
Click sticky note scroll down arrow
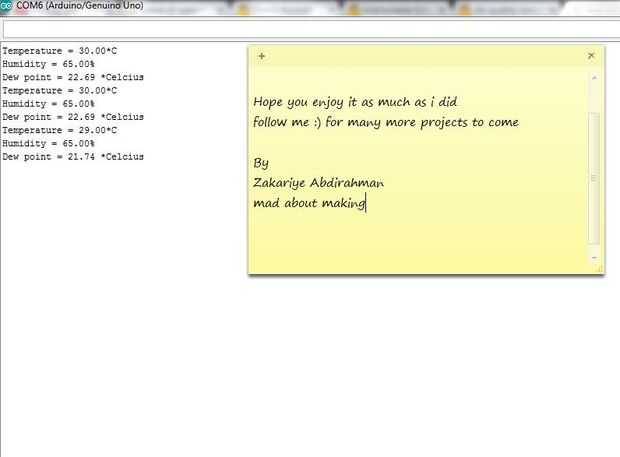pyautogui.click(x=594, y=258)
